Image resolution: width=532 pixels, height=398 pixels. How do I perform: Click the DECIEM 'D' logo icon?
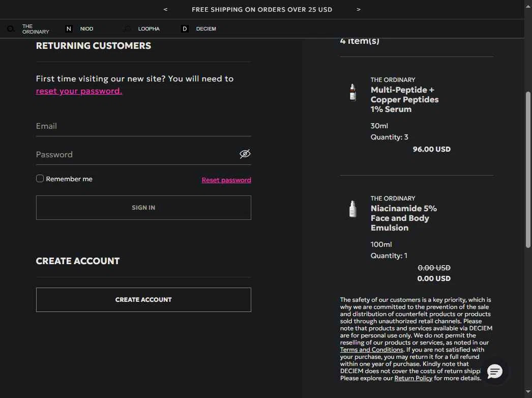185,29
